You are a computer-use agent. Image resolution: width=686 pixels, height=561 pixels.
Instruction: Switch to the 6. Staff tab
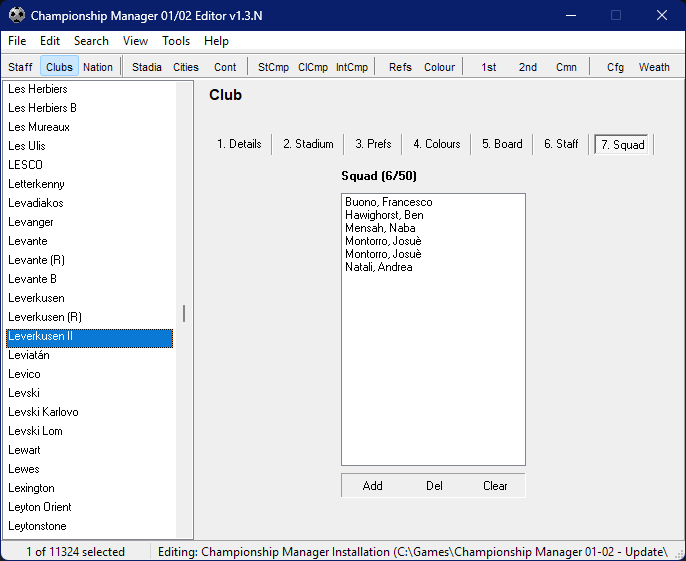pos(561,144)
